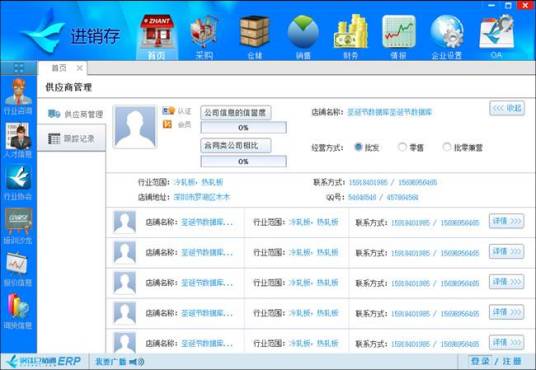
Task: Click the 公司信息的信誉度 button
Action: (236, 113)
